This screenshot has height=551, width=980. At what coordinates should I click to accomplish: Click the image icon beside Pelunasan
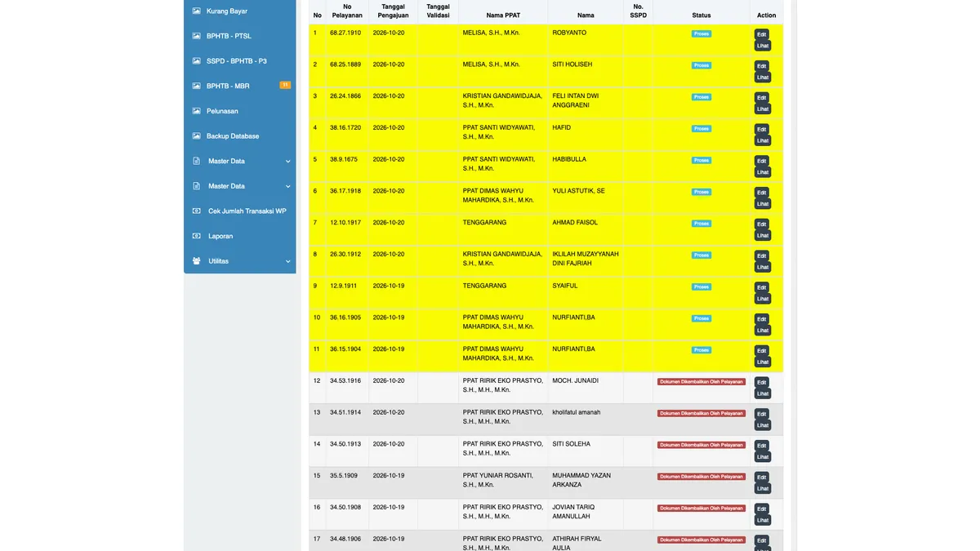[196, 111]
